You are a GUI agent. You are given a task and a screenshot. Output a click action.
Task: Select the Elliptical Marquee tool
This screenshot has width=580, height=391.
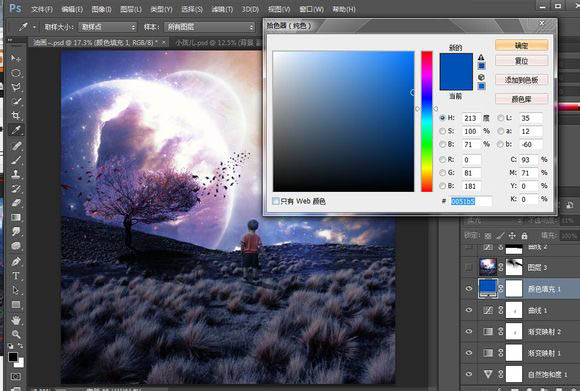[16, 73]
